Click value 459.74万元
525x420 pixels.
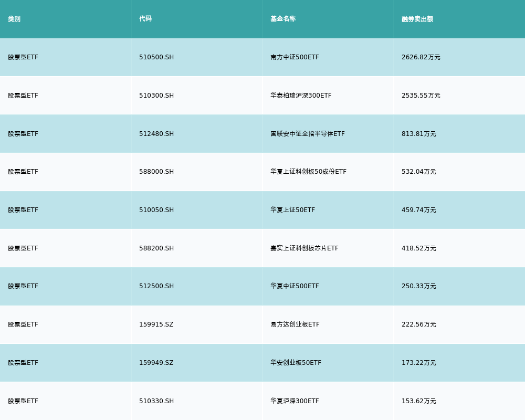click(x=419, y=210)
